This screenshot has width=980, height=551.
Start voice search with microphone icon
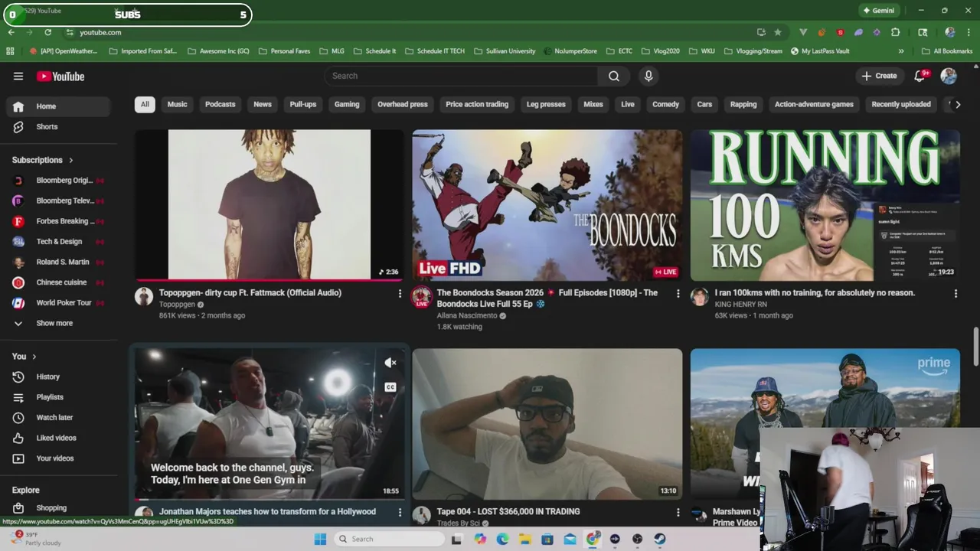pyautogui.click(x=648, y=76)
